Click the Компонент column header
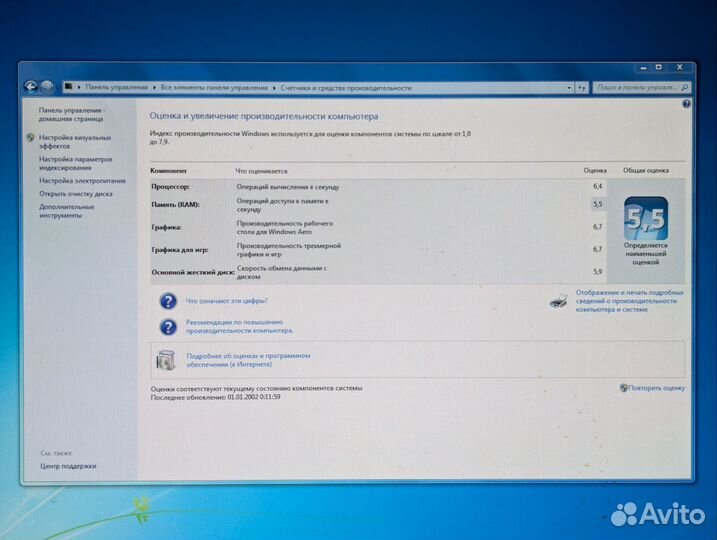 pos(168,171)
